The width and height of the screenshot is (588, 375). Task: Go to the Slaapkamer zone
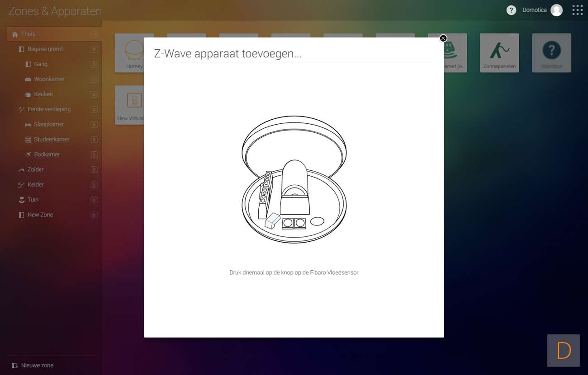click(49, 124)
